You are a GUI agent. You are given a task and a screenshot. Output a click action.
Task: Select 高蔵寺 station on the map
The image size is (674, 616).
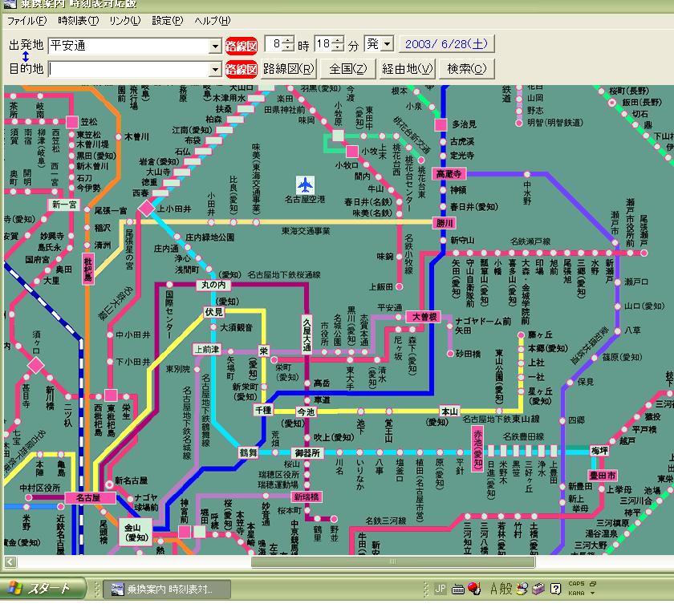click(x=449, y=173)
